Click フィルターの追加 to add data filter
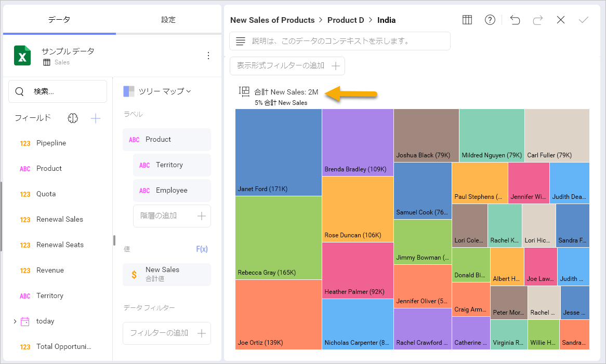 click(x=167, y=333)
